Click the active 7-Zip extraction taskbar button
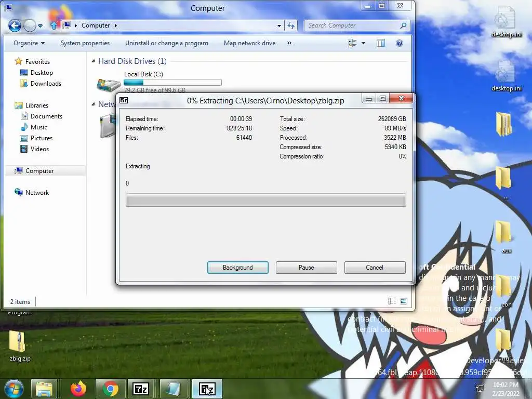The height and width of the screenshot is (399, 532). [207, 389]
